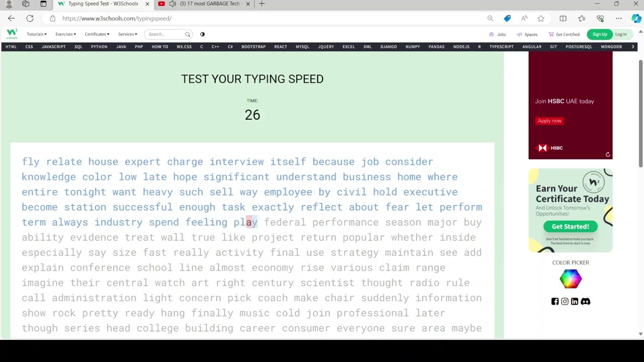Open browser essentials heart icon
Screen dimensions: 644x362
coord(600,19)
